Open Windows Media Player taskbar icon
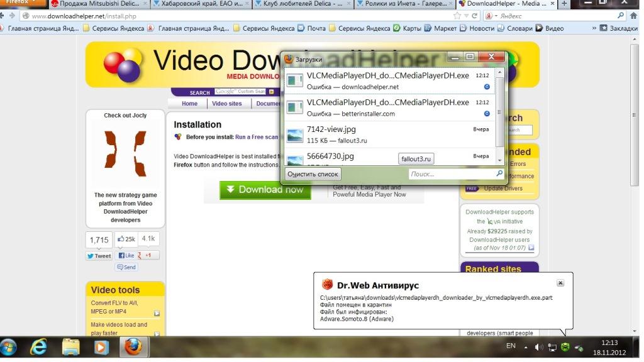 tap(101, 347)
